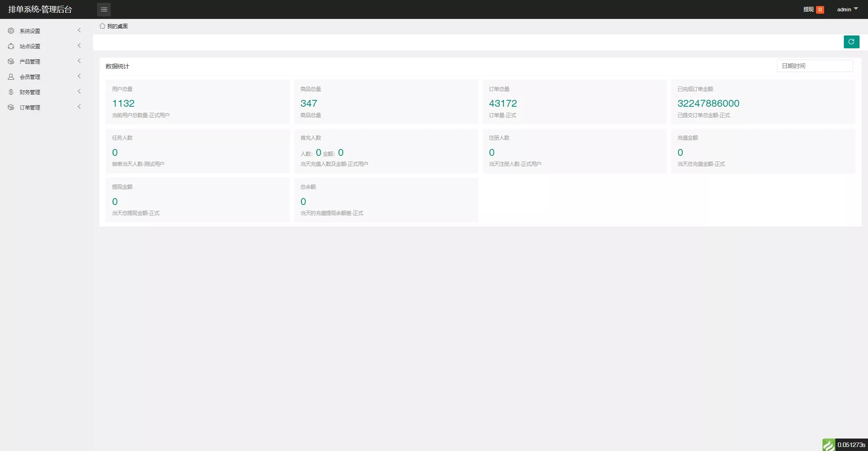Viewport: 868px width, 451px height.
Task: Click the refresh icon in top right
Action: click(851, 42)
